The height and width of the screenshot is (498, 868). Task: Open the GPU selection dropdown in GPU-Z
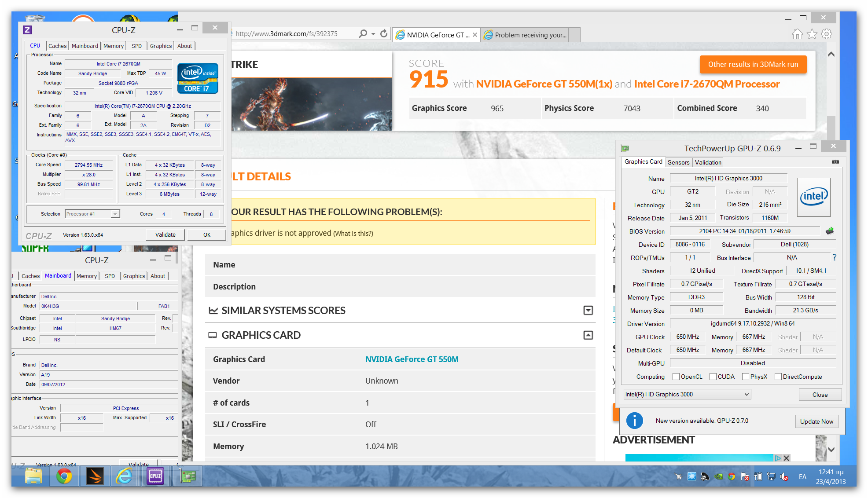[x=687, y=394]
